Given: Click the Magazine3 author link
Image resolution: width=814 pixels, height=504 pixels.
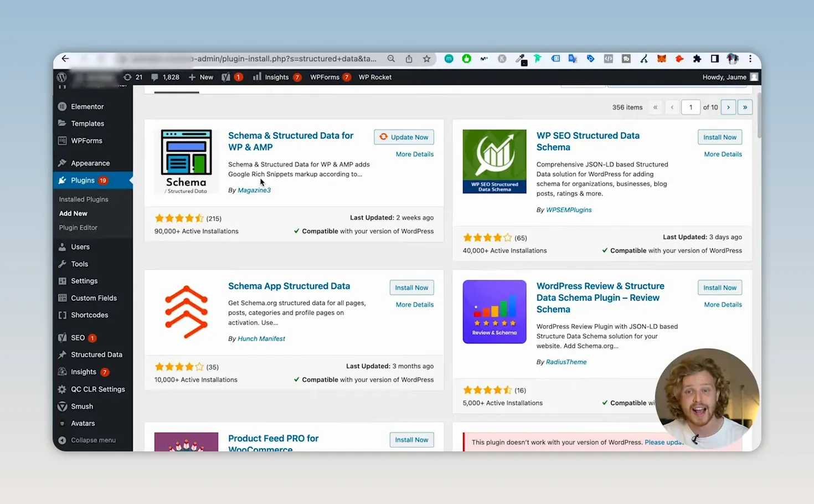Looking at the screenshot, I should [x=254, y=191].
